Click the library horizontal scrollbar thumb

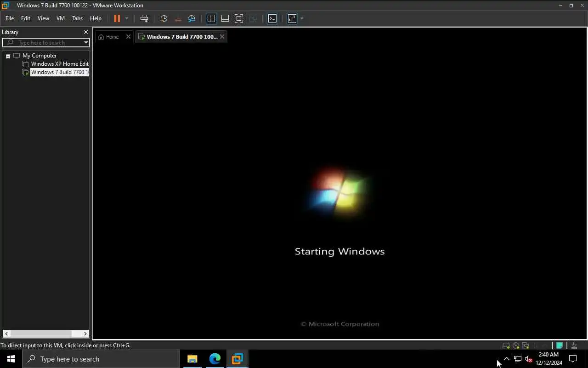pos(41,333)
